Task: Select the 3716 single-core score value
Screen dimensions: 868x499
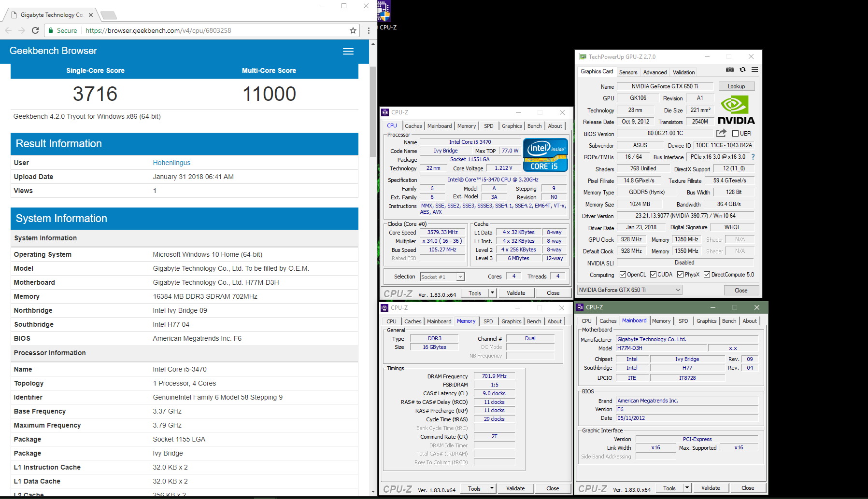Action: pos(95,94)
